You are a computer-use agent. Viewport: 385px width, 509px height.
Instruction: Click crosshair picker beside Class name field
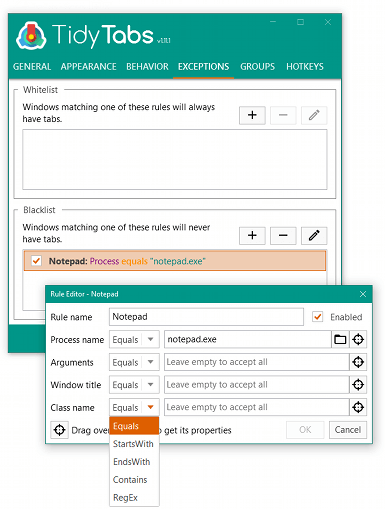pos(358,407)
